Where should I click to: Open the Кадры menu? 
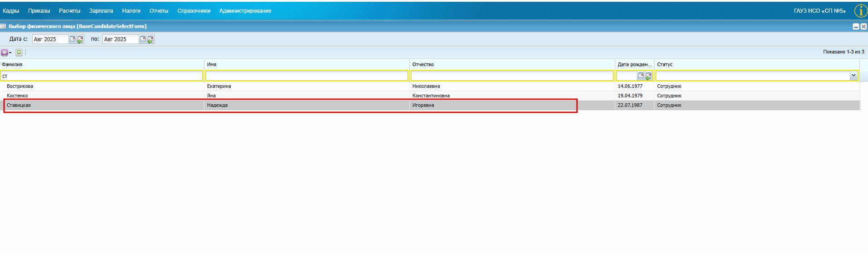(x=11, y=11)
